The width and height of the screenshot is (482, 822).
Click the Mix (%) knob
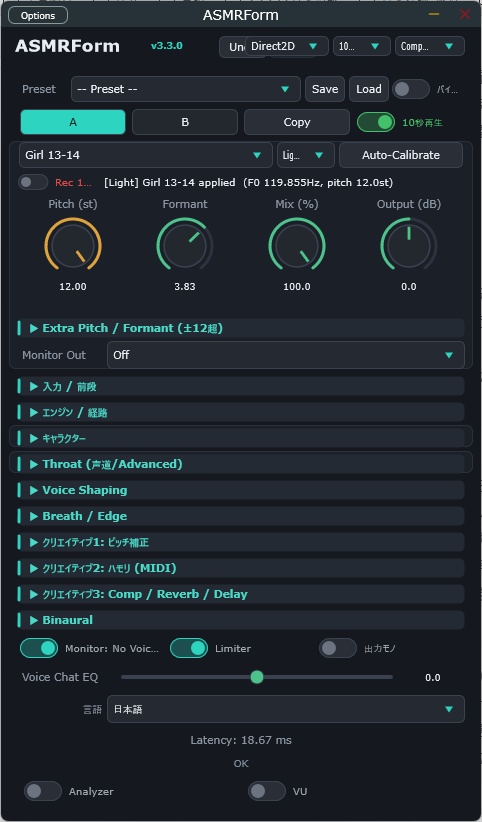pos(297,246)
